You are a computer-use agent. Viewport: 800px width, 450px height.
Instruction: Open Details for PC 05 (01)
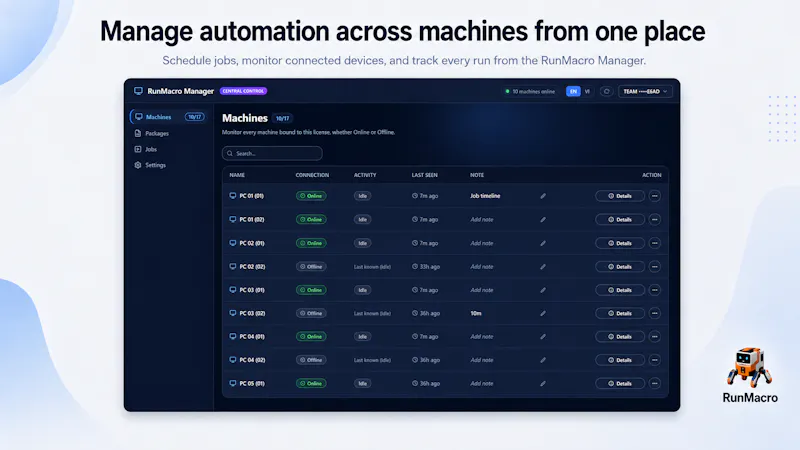point(619,384)
